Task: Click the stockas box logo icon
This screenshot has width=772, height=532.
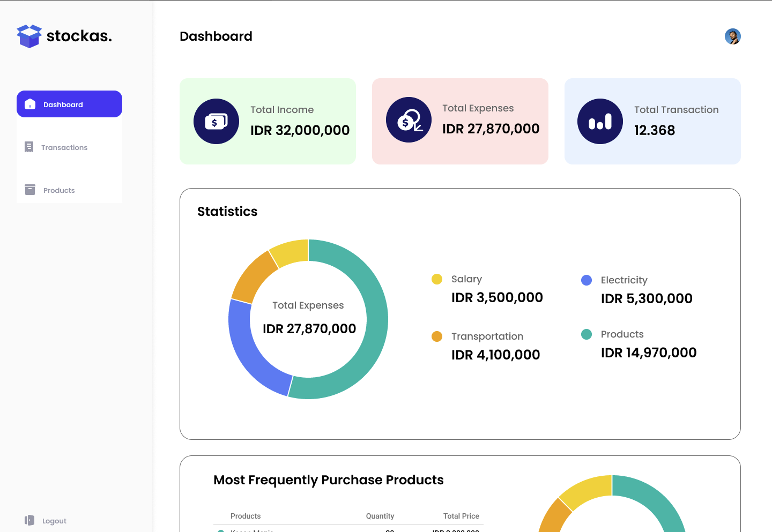Action: click(29, 36)
